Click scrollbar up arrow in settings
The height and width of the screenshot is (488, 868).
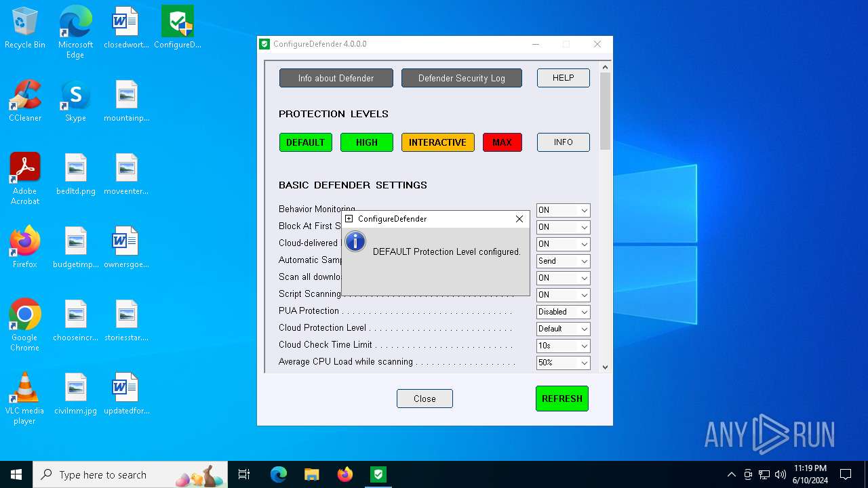(605, 66)
